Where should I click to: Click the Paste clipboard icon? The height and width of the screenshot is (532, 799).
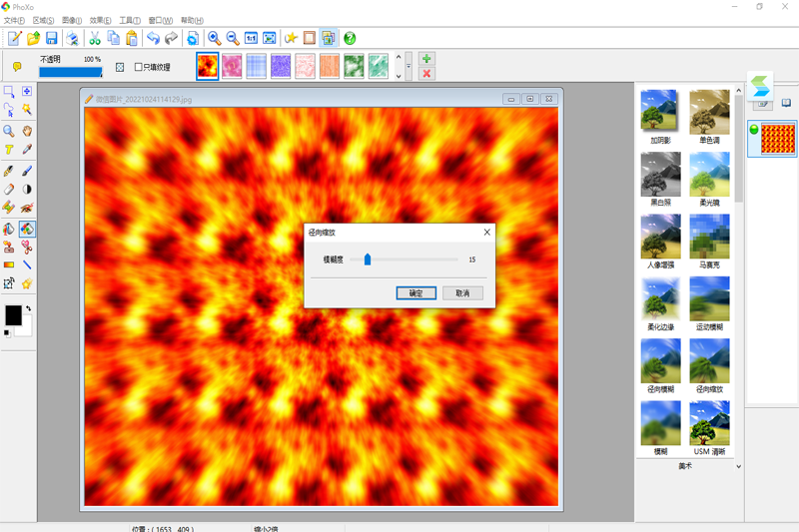(x=132, y=38)
